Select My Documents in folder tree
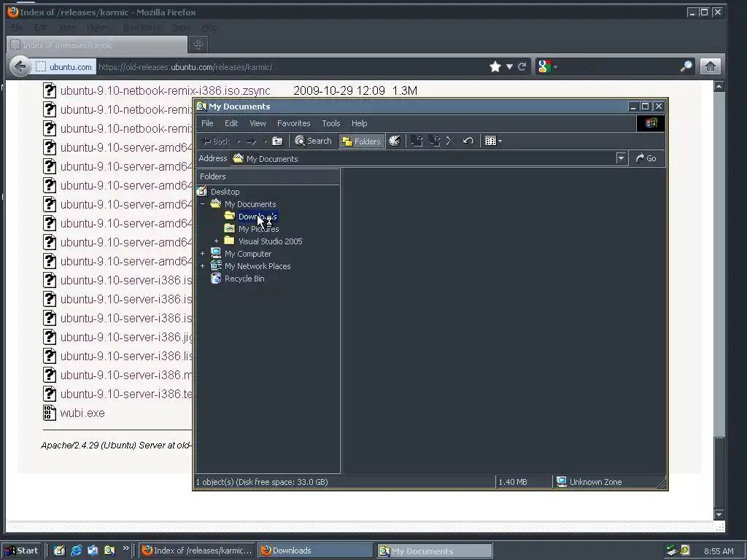The width and height of the screenshot is (747, 560). 250,204
